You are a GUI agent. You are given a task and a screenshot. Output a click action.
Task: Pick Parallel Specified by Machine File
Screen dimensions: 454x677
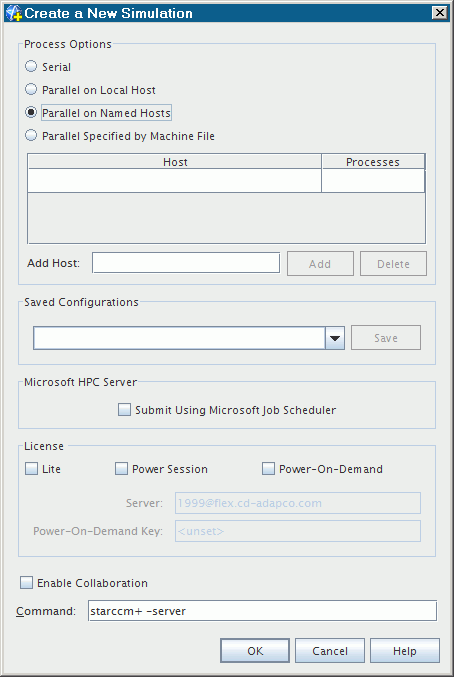point(31,135)
